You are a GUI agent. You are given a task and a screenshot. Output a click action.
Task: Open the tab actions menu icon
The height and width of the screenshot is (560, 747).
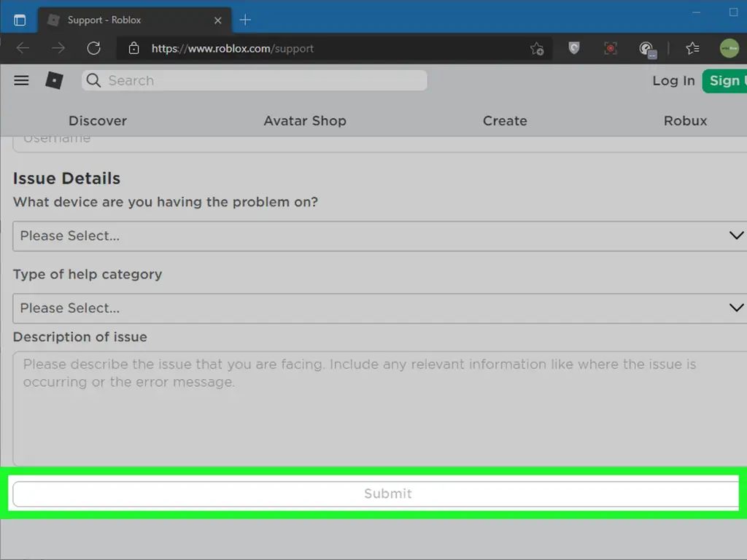click(20, 20)
